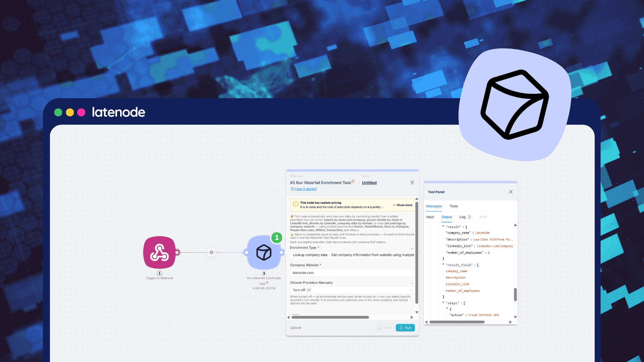Viewport: 644px width, 362px height.
Task: Collapse the result_field array in Tool Panel
Action: pyautogui.click(x=443, y=264)
